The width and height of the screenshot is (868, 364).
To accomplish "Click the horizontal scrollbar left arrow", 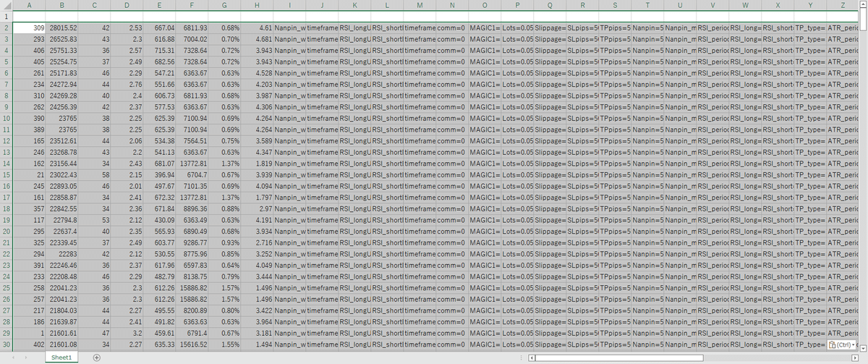I will tap(533, 357).
